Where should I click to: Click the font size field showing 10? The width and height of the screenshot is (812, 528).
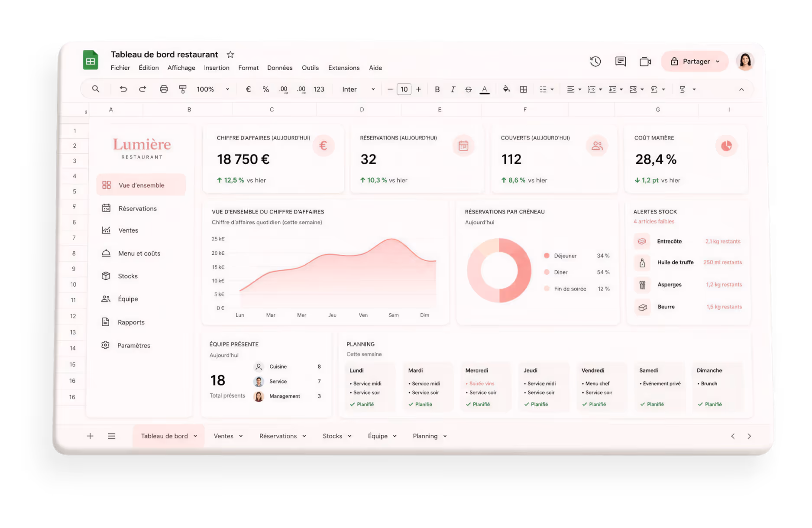404,89
